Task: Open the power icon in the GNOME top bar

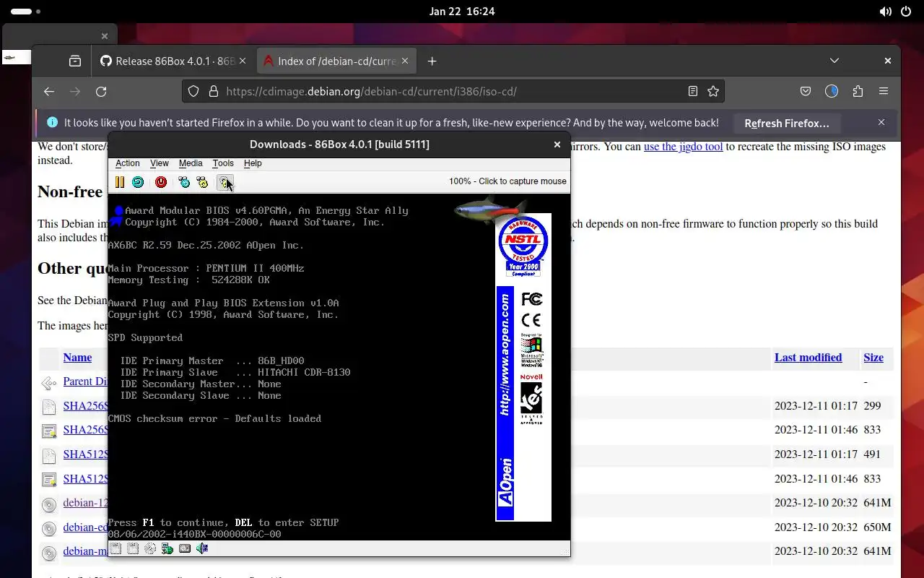Action: tap(907, 12)
